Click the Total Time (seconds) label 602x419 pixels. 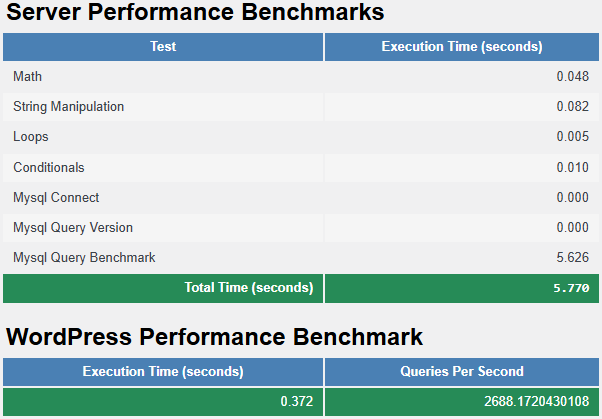pyautogui.click(x=249, y=288)
